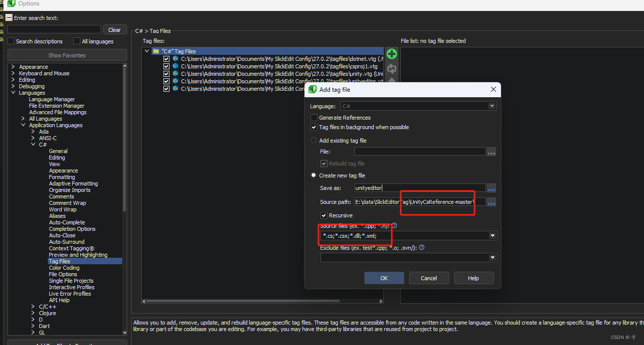
Task: Select Color Coding under C#
Action: click(x=64, y=268)
